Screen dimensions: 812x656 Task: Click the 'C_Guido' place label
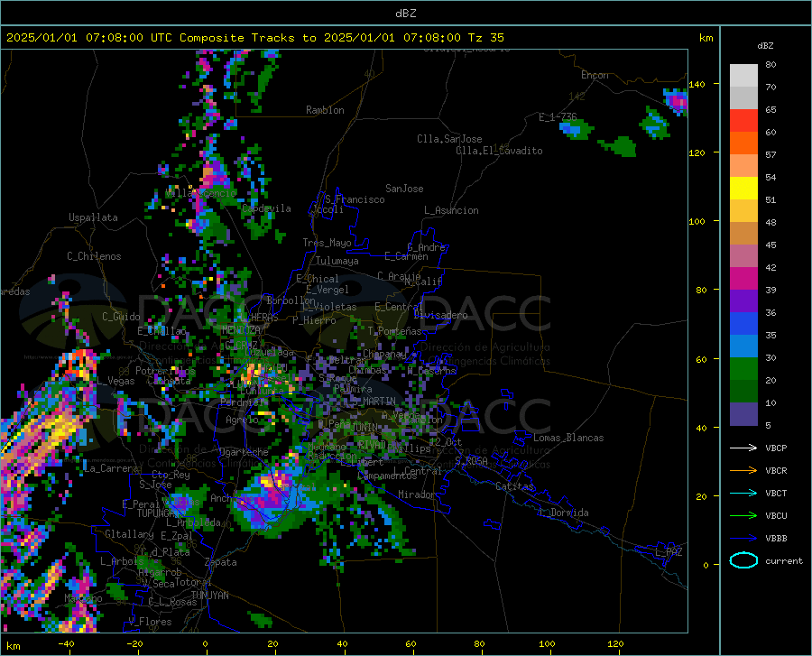(121, 317)
